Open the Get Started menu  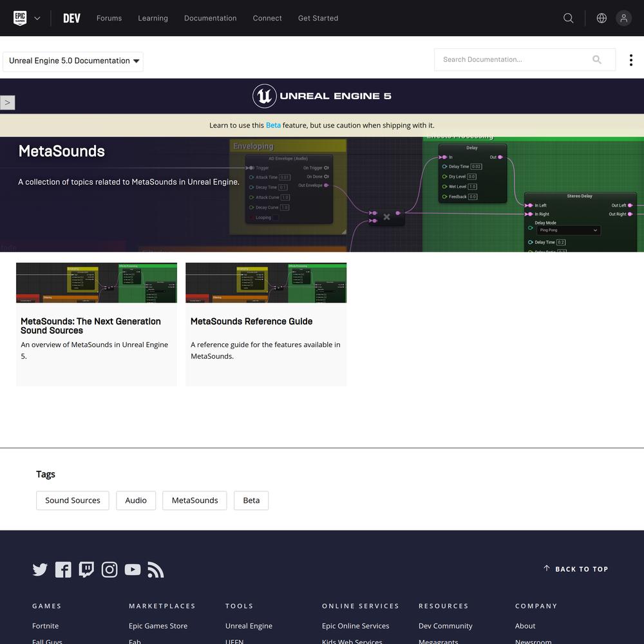coord(318,18)
